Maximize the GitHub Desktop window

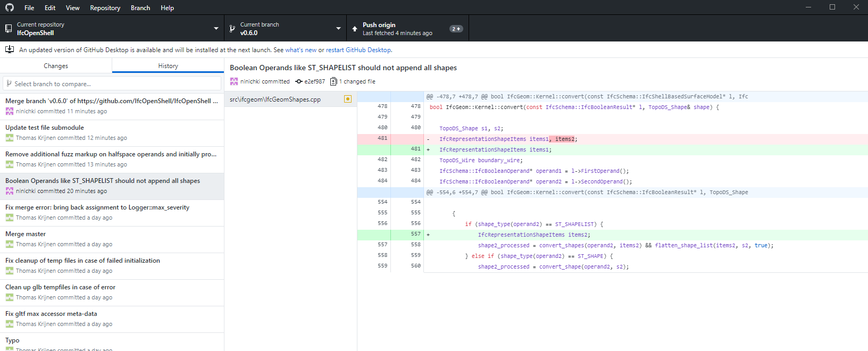click(832, 7)
